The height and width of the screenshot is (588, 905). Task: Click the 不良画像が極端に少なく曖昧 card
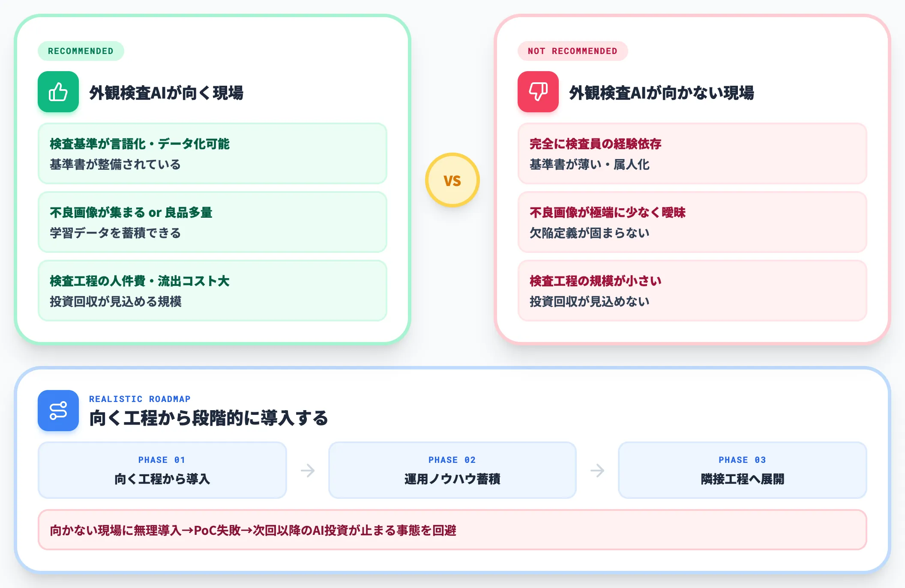[692, 222]
